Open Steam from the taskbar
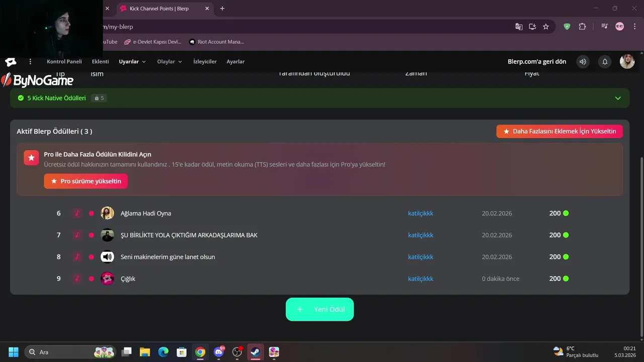644x362 pixels. [x=255, y=352]
